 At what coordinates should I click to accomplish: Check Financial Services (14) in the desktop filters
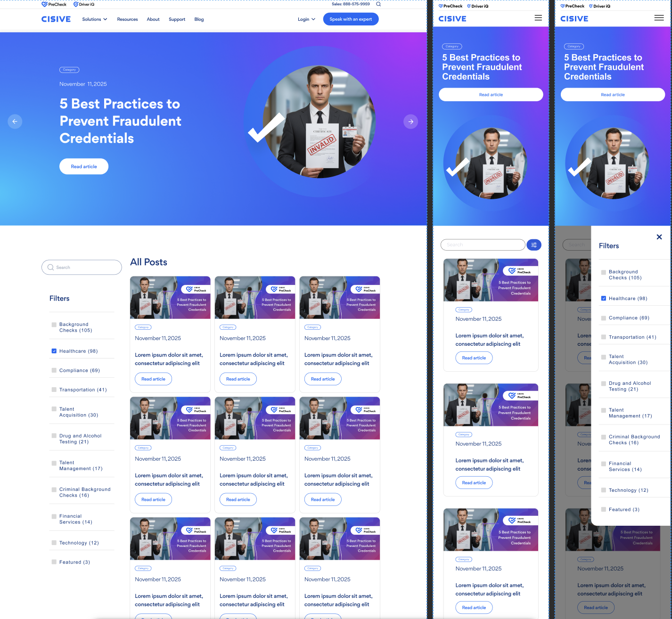(54, 516)
